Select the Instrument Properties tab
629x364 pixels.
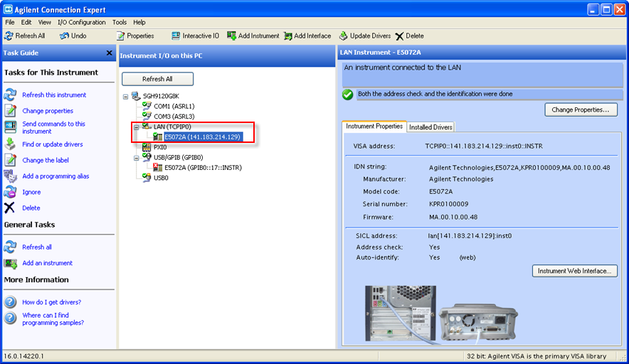tap(374, 127)
